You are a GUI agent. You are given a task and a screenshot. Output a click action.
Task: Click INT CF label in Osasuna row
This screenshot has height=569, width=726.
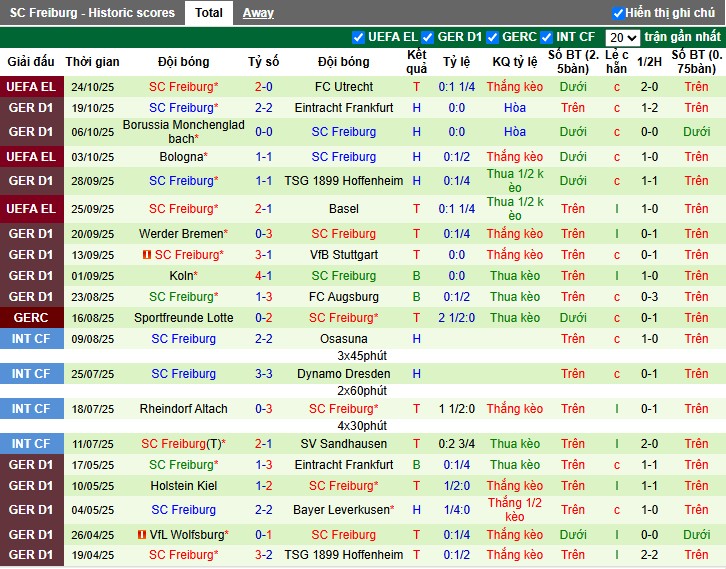[31, 339]
